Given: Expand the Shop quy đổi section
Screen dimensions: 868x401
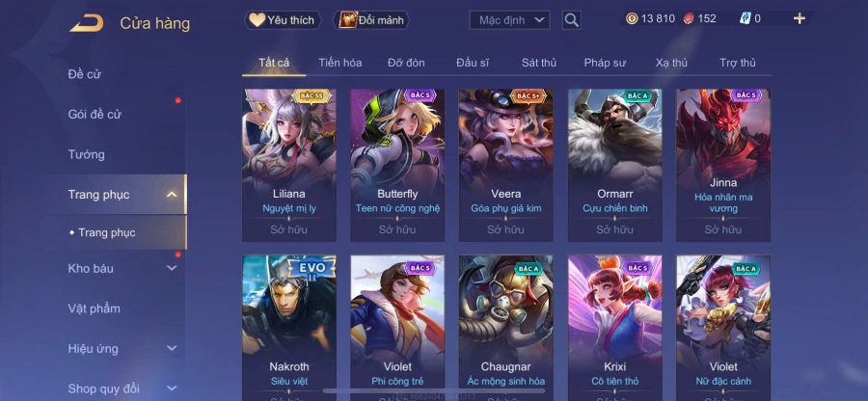Looking at the screenshot, I should 172,388.
